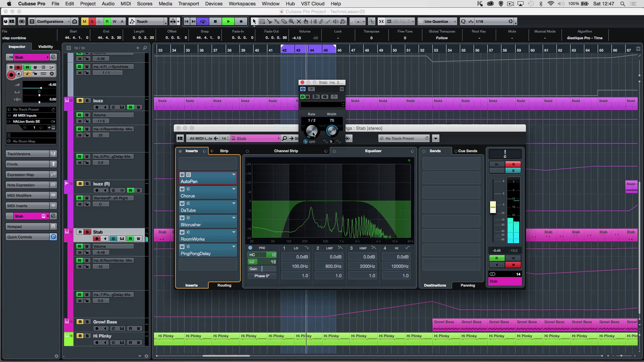Click the No Track Preset field in channel settings
This screenshot has width=644, height=362.
[x=405, y=138]
